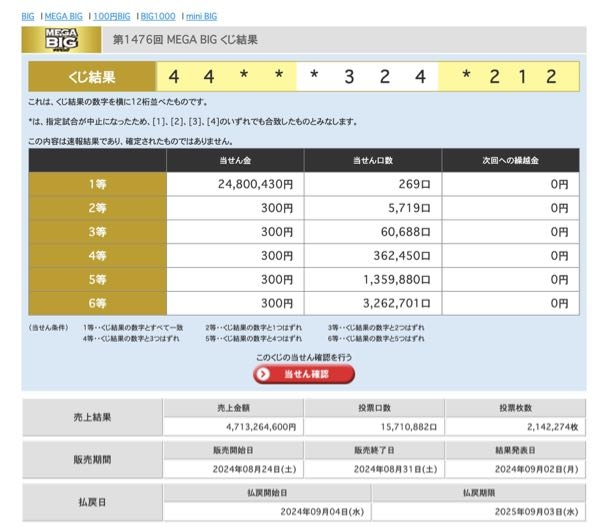Select sales amount 4,713,264,600円

point(261,427)
